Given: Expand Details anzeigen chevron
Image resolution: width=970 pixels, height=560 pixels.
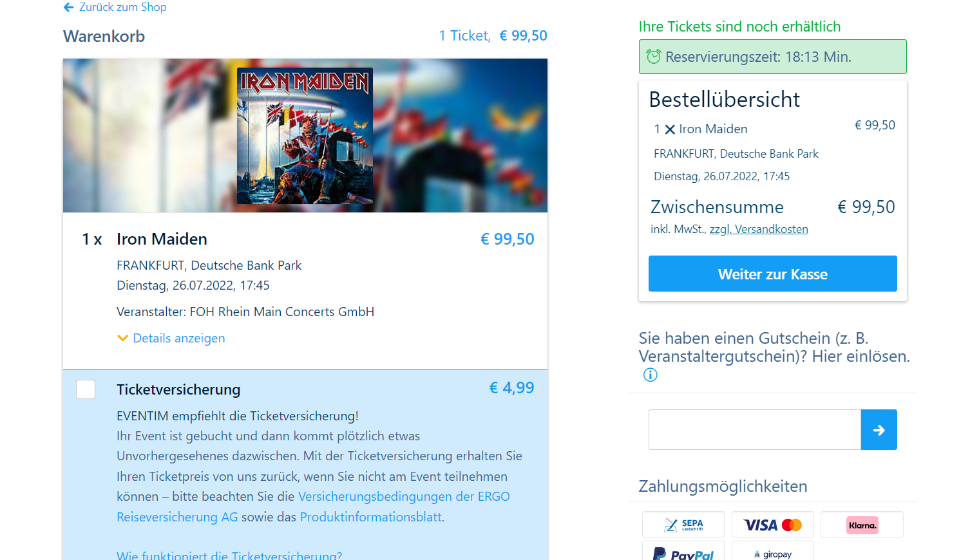Looking at the screenshot, I should click(122, 338).
